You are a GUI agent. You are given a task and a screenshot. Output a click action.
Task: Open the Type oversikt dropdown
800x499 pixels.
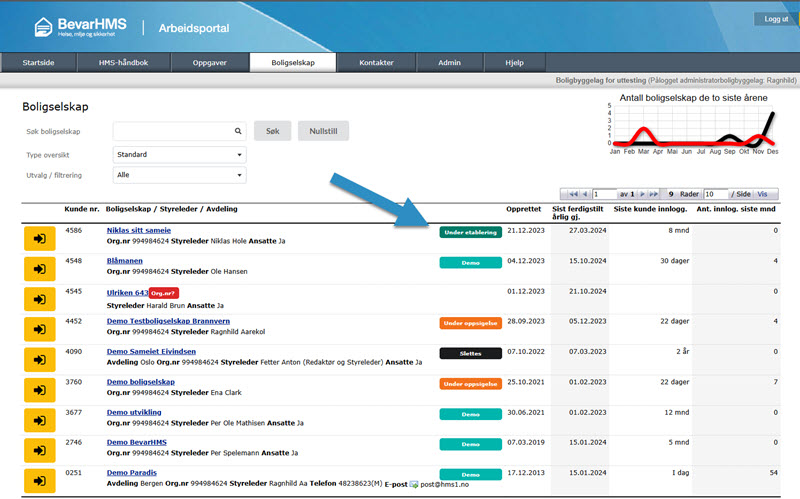tap(179, 155)
